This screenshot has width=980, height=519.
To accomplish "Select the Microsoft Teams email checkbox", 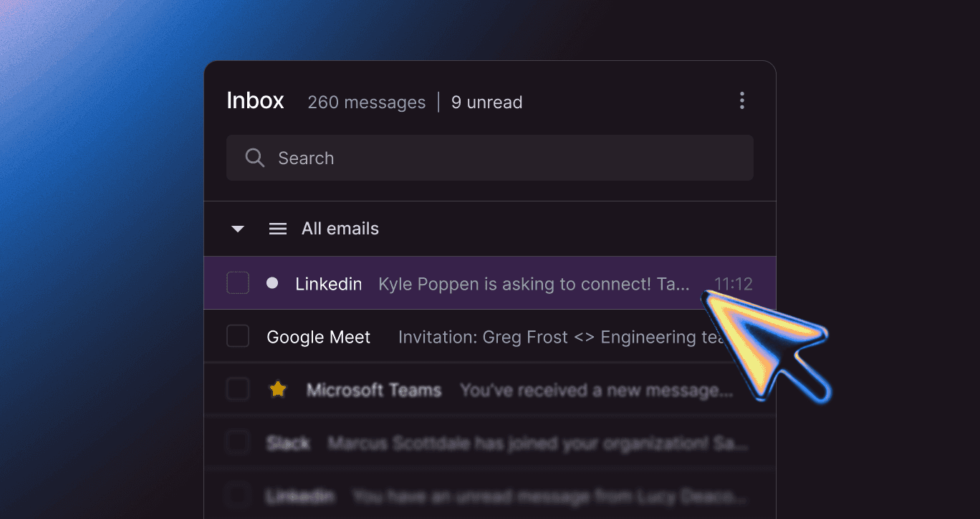I will pos(238,389).
